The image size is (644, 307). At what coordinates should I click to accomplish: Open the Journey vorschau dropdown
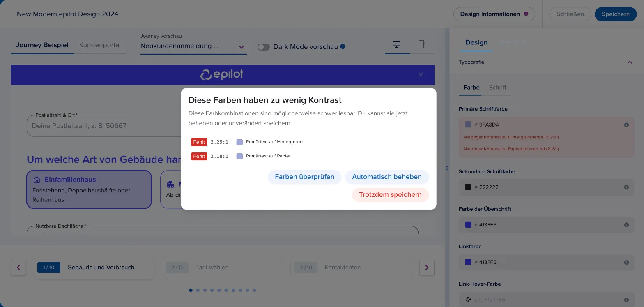coord(193,46)
